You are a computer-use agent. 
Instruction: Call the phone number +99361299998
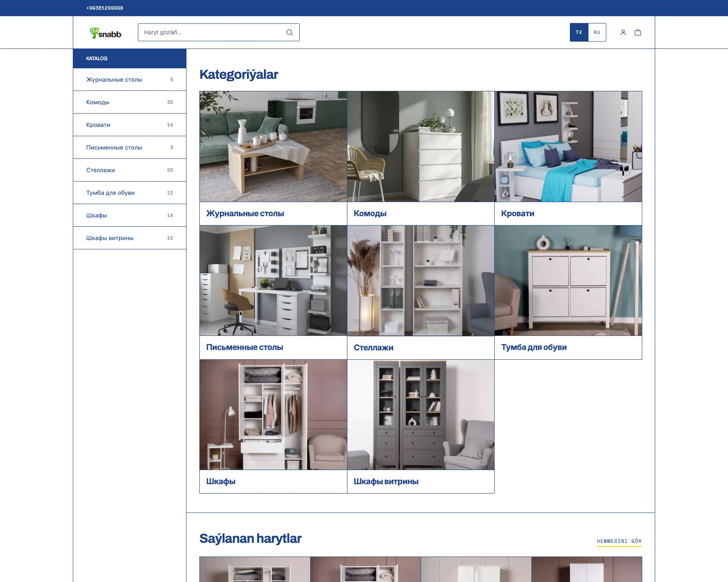[105, 8]
